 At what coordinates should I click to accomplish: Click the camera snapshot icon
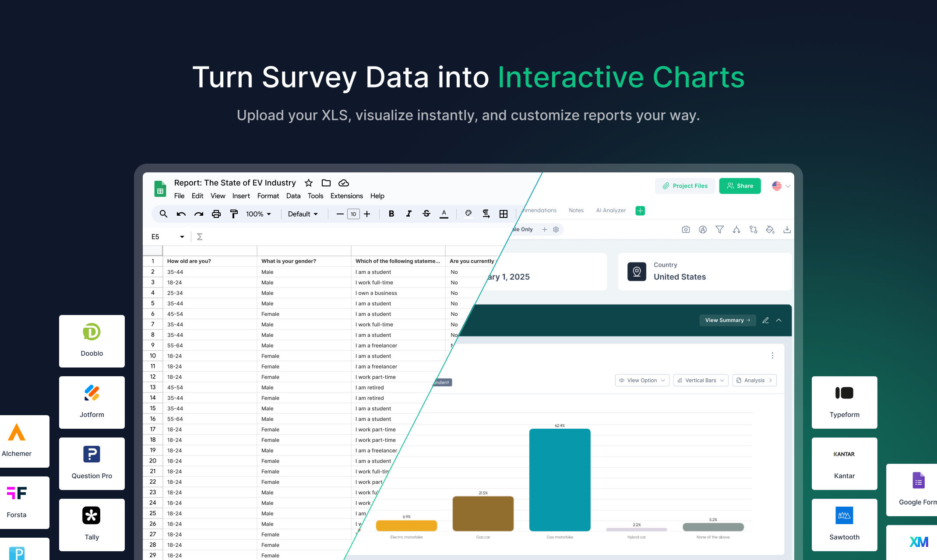tap(686, 230)
